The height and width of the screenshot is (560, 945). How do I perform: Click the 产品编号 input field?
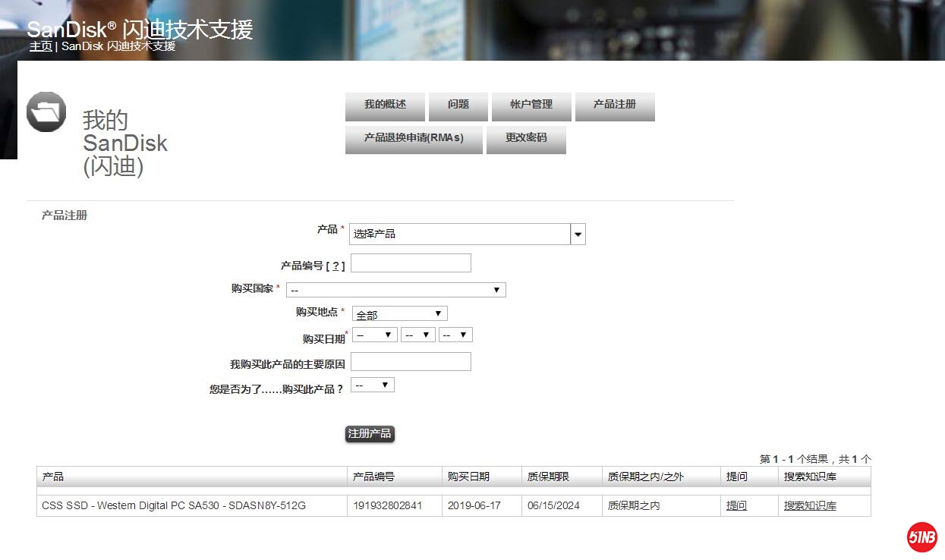[411, 263]
